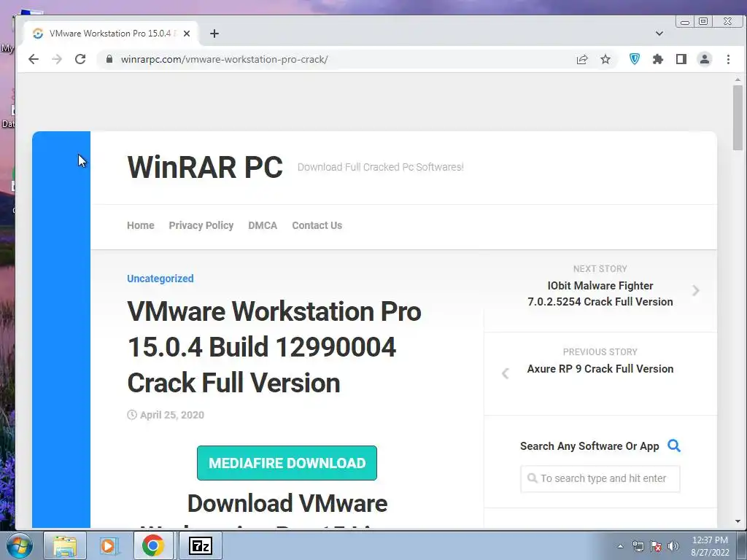This screenshot has height=560, width=747.
Task: Click the previous story left chevron
Action: coord(506,373)
